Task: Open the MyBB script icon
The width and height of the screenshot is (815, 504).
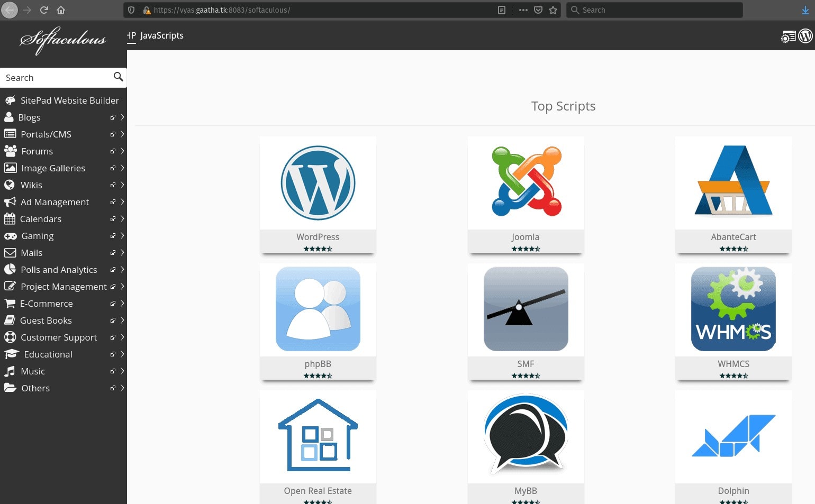Action: (526, 434)
